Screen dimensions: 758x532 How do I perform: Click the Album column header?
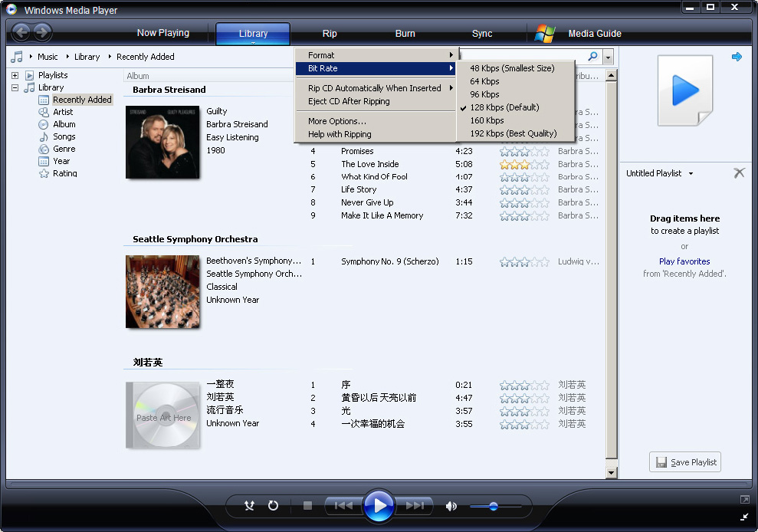click(x=138, y=76)
